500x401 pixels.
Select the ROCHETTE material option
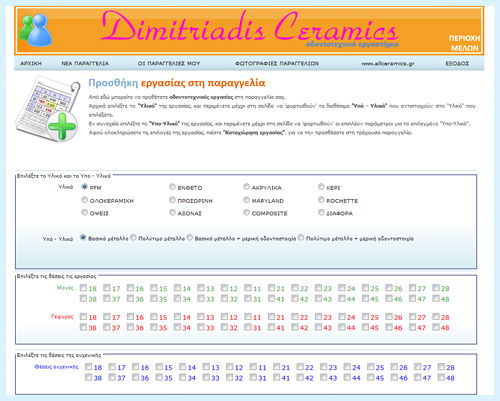tap(321, 200)
